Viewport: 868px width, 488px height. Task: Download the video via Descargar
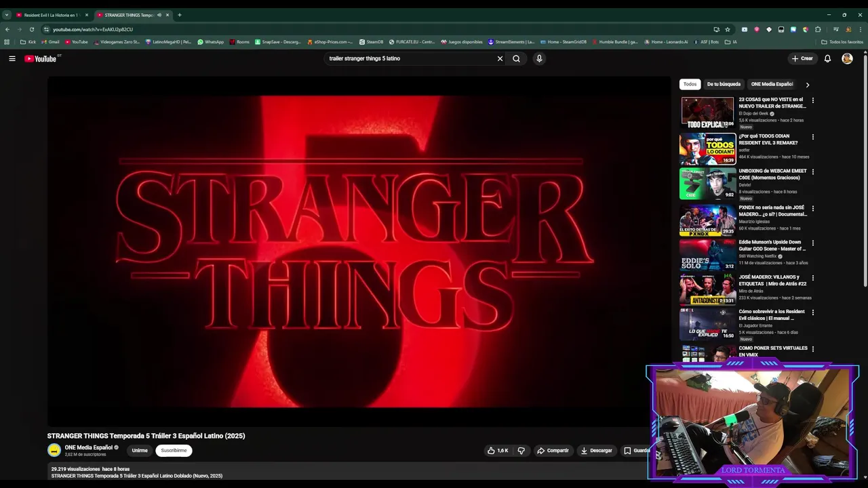coord(596,450)
